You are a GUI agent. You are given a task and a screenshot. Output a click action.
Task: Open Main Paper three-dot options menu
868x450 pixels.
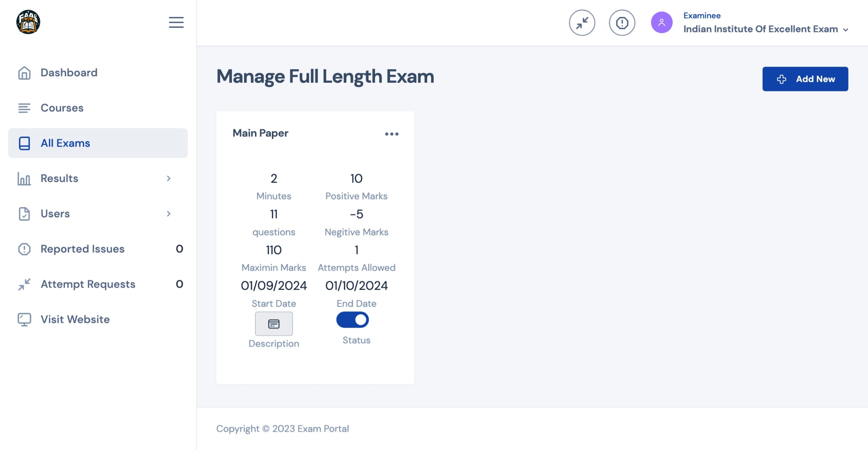coord(392,134)
